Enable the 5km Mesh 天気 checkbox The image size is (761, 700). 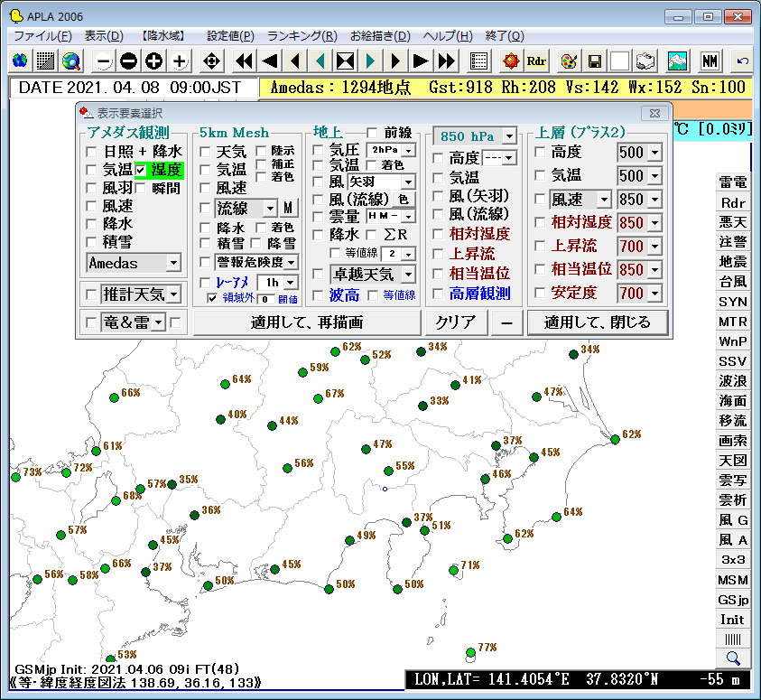click(205, 152)
